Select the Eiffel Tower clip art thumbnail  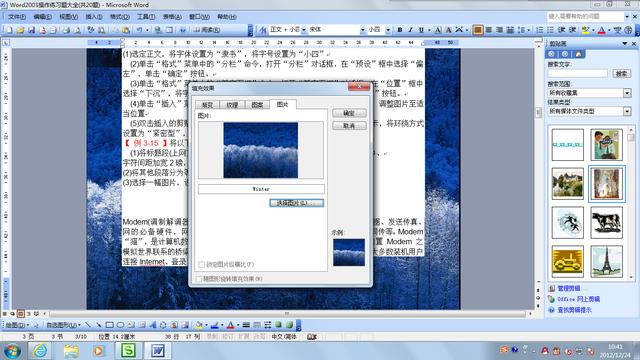coord(606,261)
